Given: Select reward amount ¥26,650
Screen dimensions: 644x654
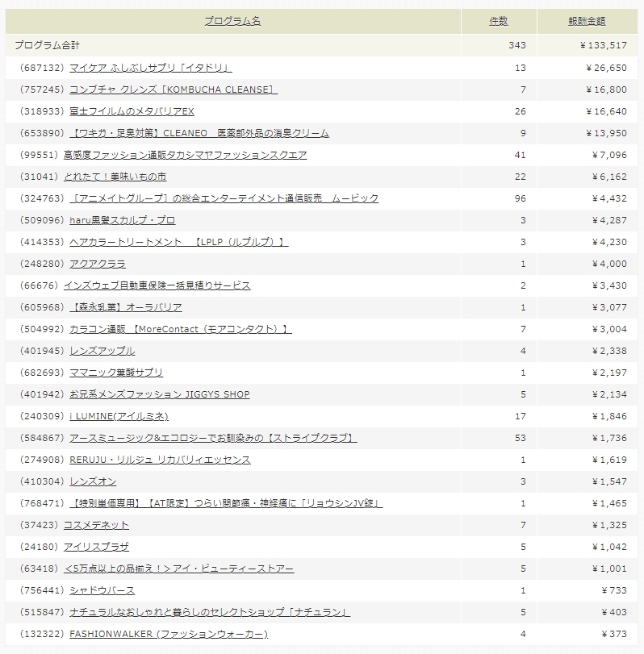Looking at the screenshot, I should point(606,68).
